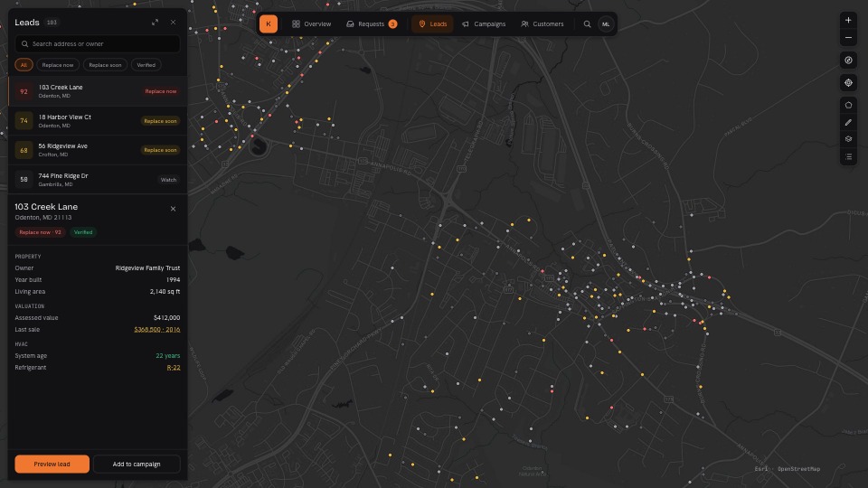Click the 103 leads count badge
The width and height of the screenshot is (868, 488).
coord(52,23)
